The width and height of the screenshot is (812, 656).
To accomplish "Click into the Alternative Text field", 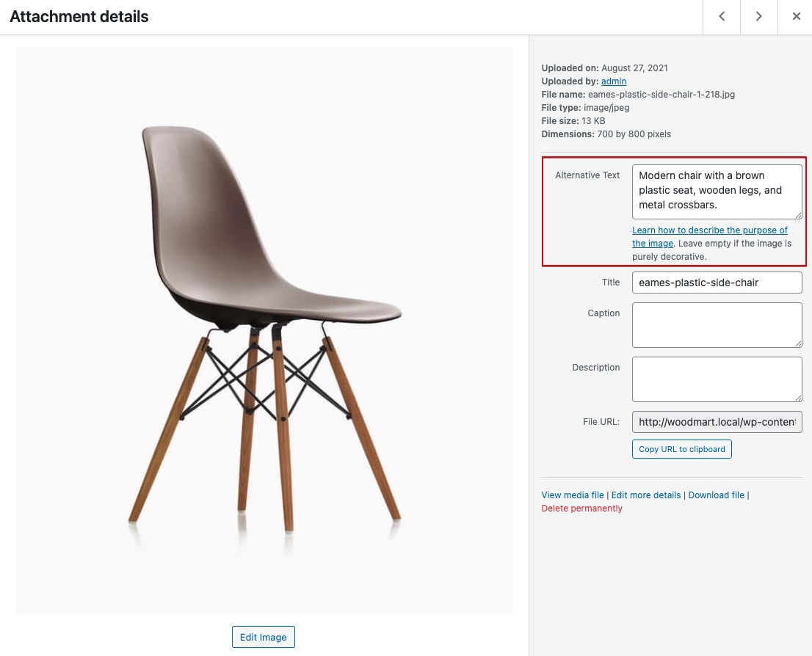I will pyautogui.click(x=717, y=191).
